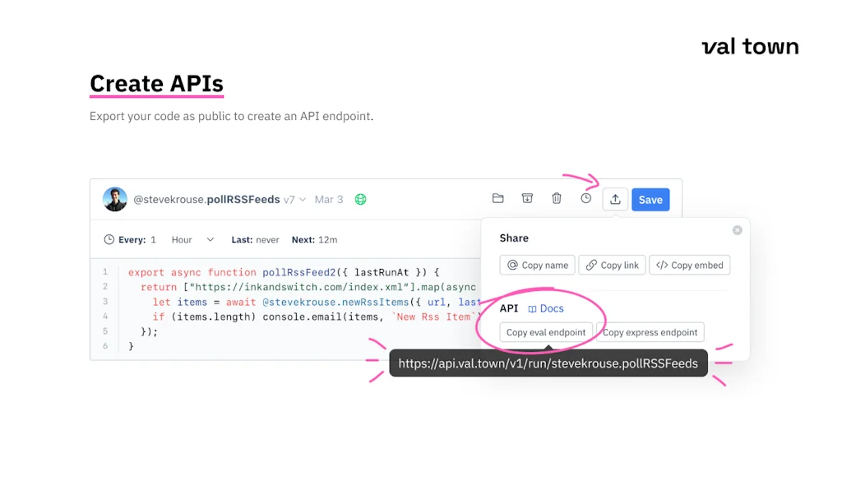Image resolution: width=842 pixels, height=504 pixels.
Task: Open the API Docs link
Action: click(x=546, y=308)
